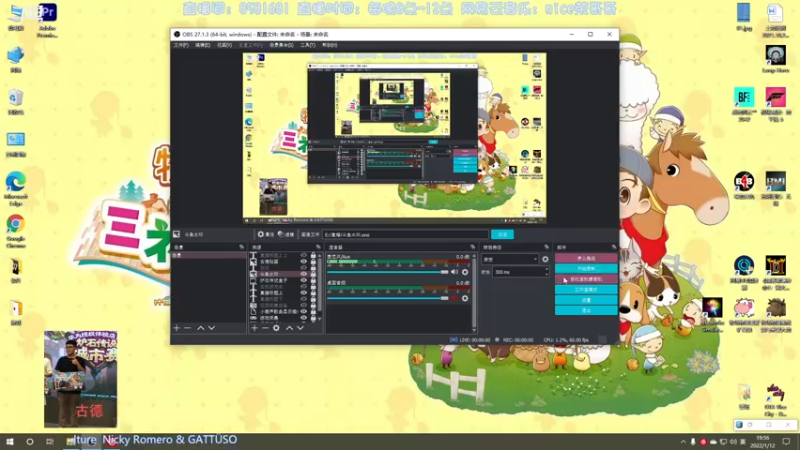
Task: Toggle lock on 古德贴图 source
Action: click(313, 262)
